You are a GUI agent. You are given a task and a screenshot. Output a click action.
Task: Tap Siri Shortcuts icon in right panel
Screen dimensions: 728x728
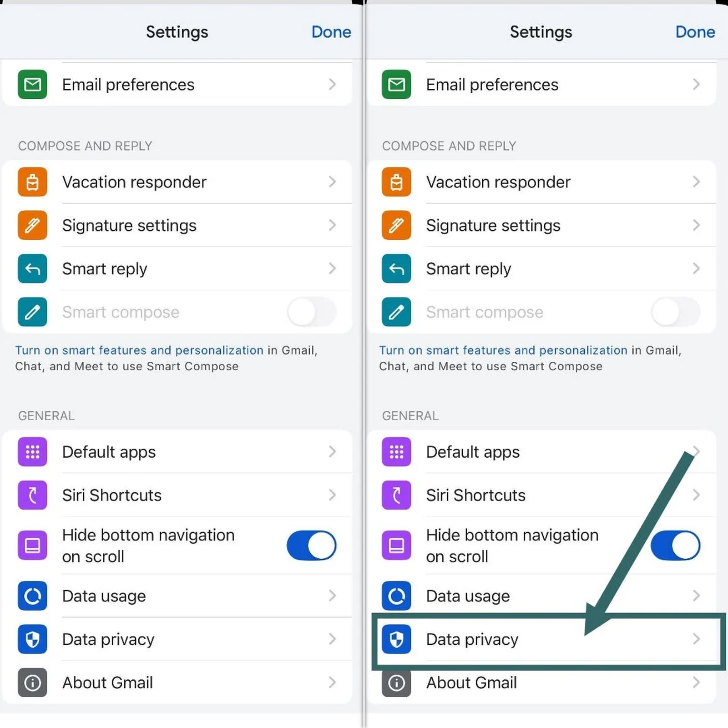click(x=396, y=495)
